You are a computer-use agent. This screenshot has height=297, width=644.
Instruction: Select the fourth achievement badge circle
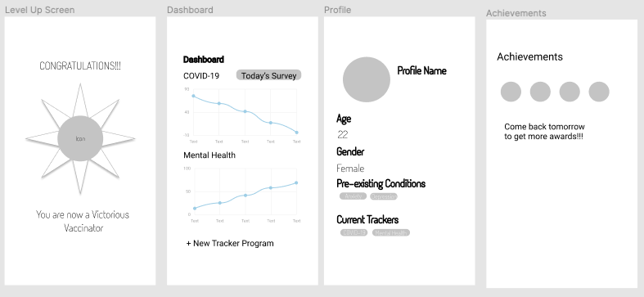click(599, 92)
